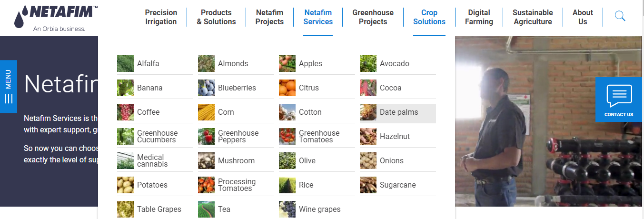Viewport: 644px width, 219px height.
Task: Click the Corn crop image icon
Action: click(x=206, y=112)
